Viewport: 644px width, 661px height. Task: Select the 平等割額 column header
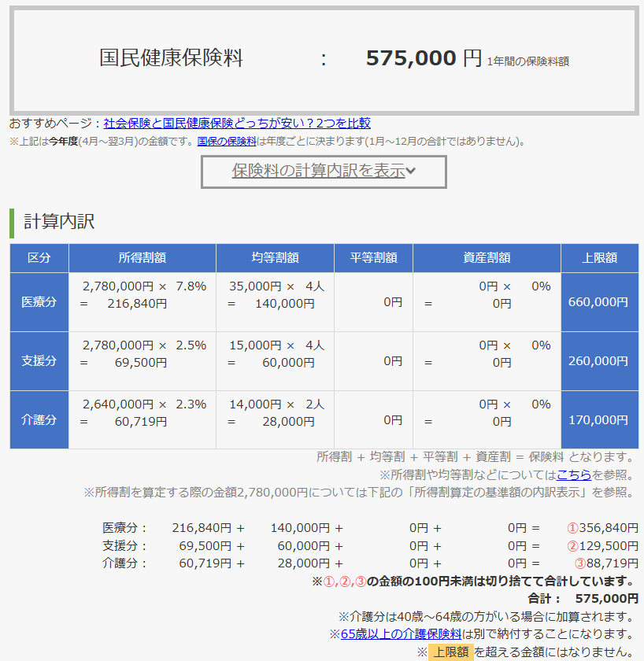coord(373,258)
